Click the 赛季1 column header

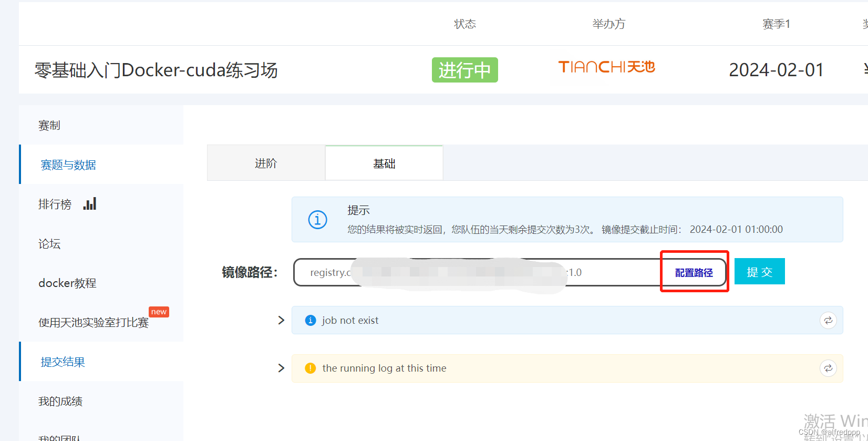[x=777, y=24]
